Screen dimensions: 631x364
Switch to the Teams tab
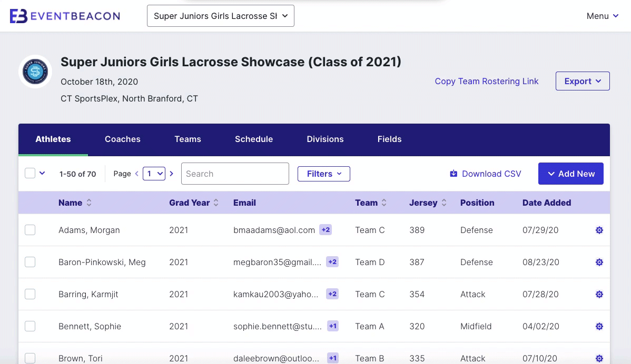pyautogui.click(x=188, y=139)
